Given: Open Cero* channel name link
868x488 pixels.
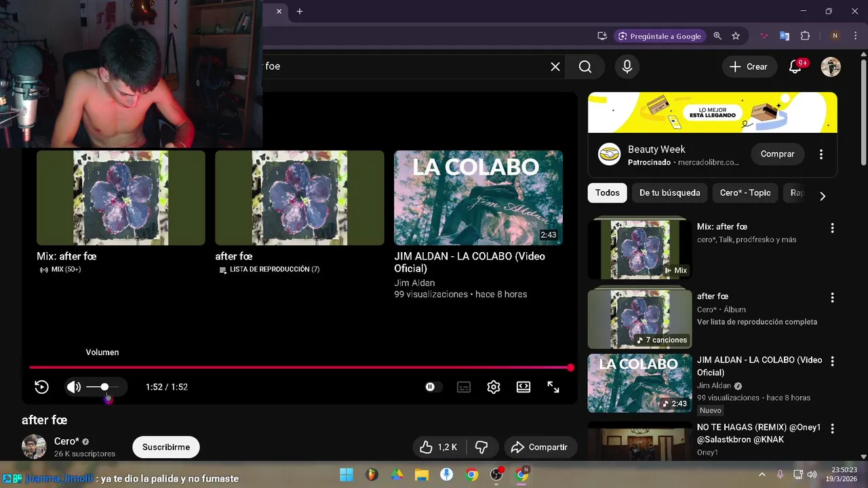Looking at the screenshot, I should (x=66, y=441).
